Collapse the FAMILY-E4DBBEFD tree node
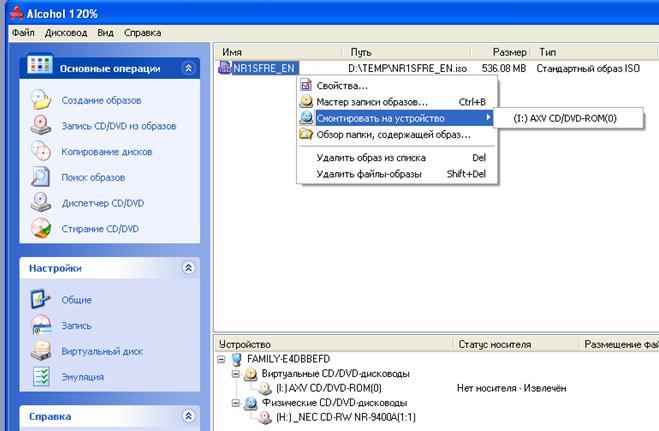This screenshot has height=431, width=659. point(221,360)
